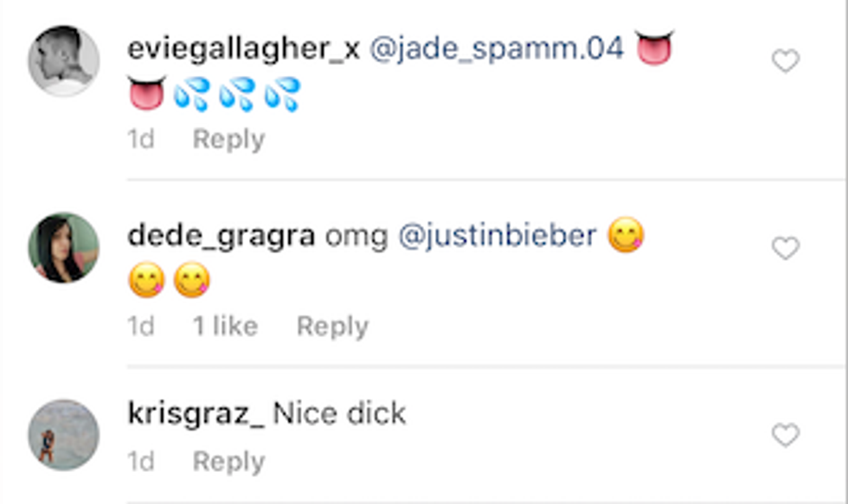
Task: Click the 'omg' text in dede_gragra's comment
Action: (x=356, y=235)
